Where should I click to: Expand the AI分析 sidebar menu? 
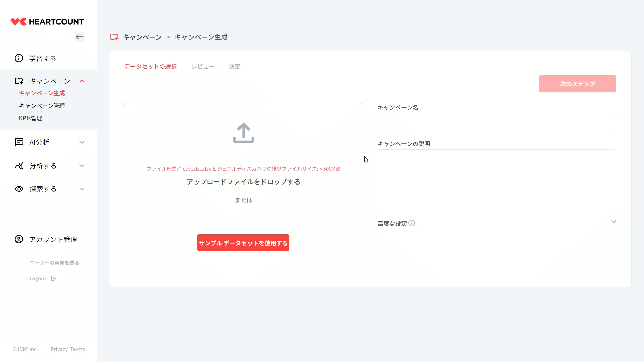click(82, 142)
